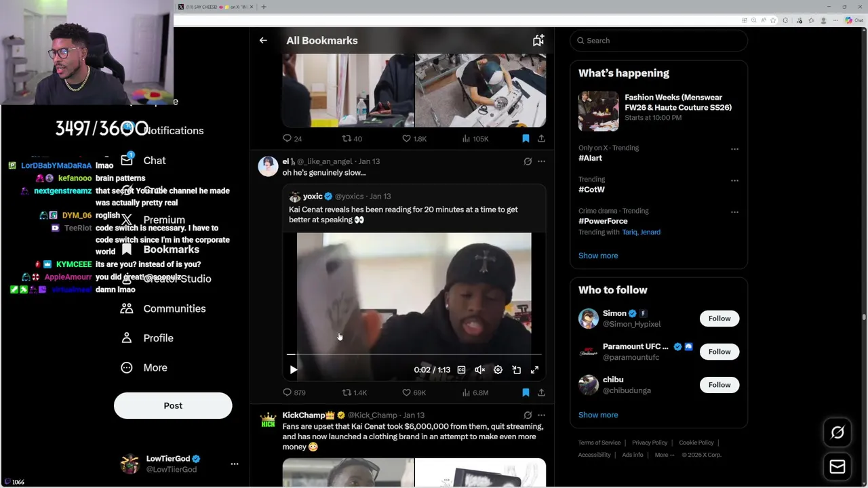Open Fashion Weeks event card
The width and height of the screenshot is (868, 488).
(658, 110)
